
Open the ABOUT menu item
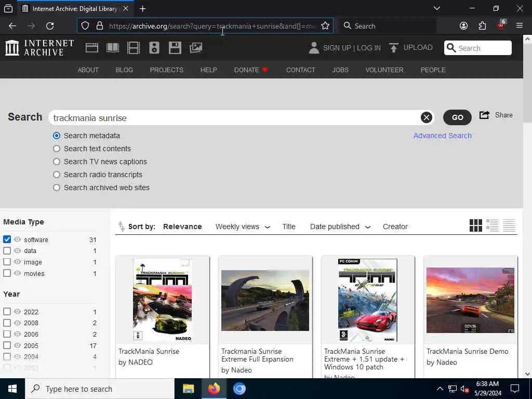pos(88,70)
